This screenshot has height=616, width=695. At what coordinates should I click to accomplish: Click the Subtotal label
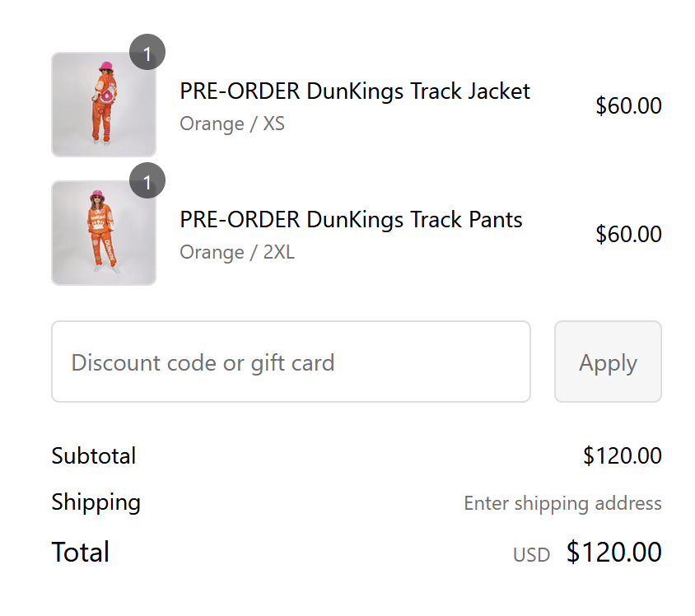(94, 456)
